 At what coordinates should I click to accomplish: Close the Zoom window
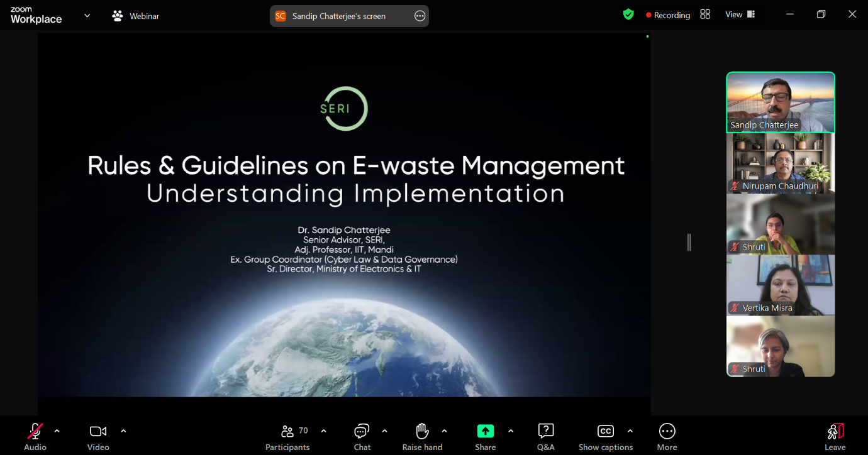pyautogui.click(x=852, y=14)
